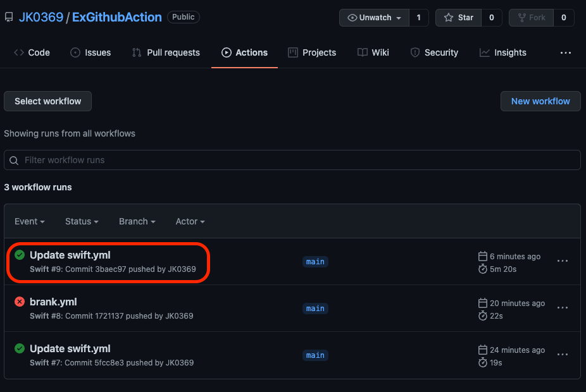Open the repository nav overflow menu (three dots)
This screenshot has height=392, width=586.
click(x=566, y=53)
